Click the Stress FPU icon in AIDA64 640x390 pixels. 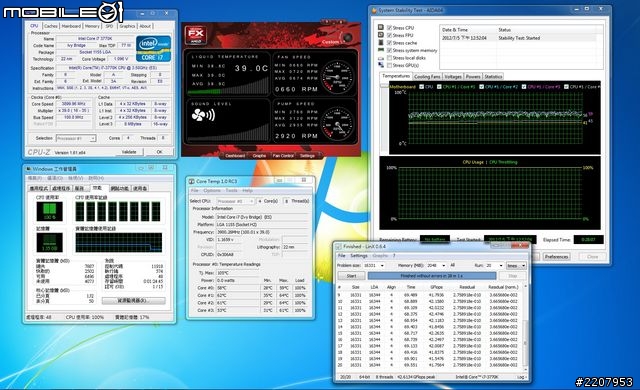(x=381, y=35)
